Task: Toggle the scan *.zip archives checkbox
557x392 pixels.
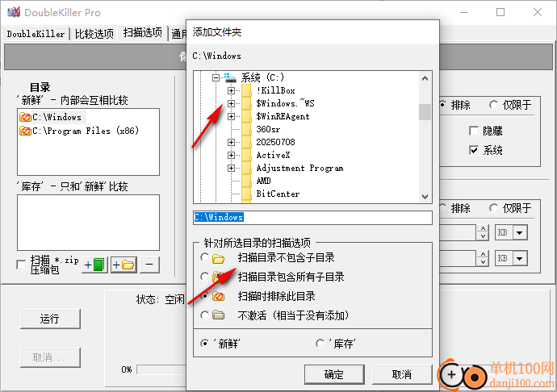Action: click(x=21, y=265)
